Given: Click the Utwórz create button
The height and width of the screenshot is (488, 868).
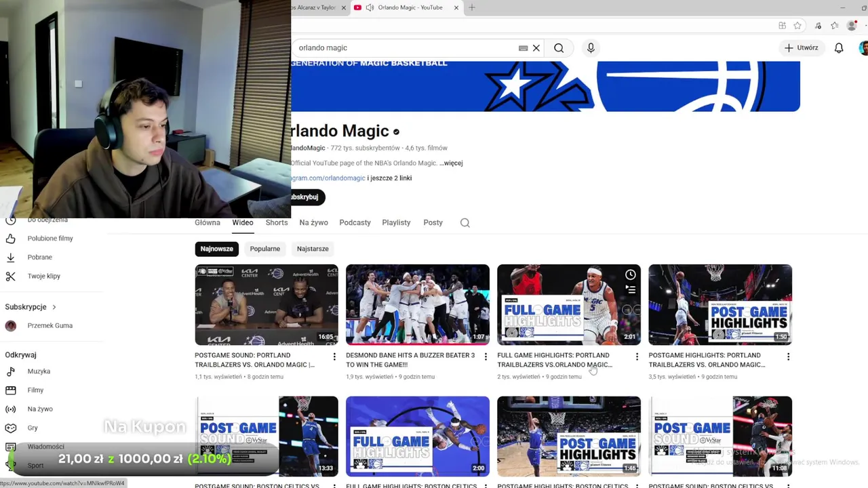Looking at the screenshot, I should pos(801,48).
